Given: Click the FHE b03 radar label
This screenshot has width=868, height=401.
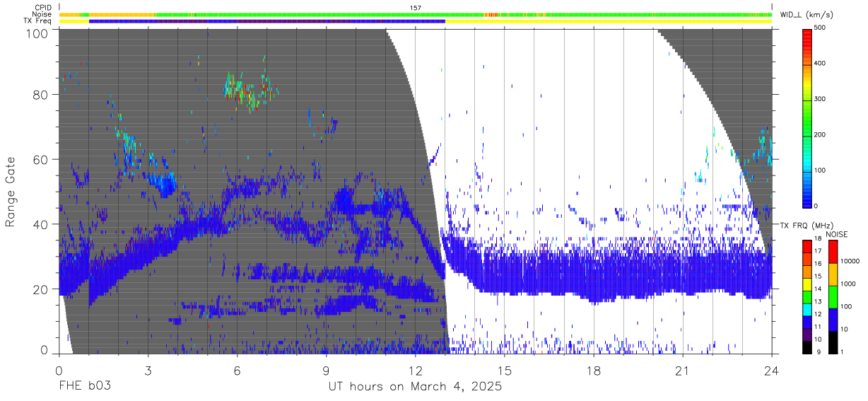Looking at the screenshot, I should 84,387.
